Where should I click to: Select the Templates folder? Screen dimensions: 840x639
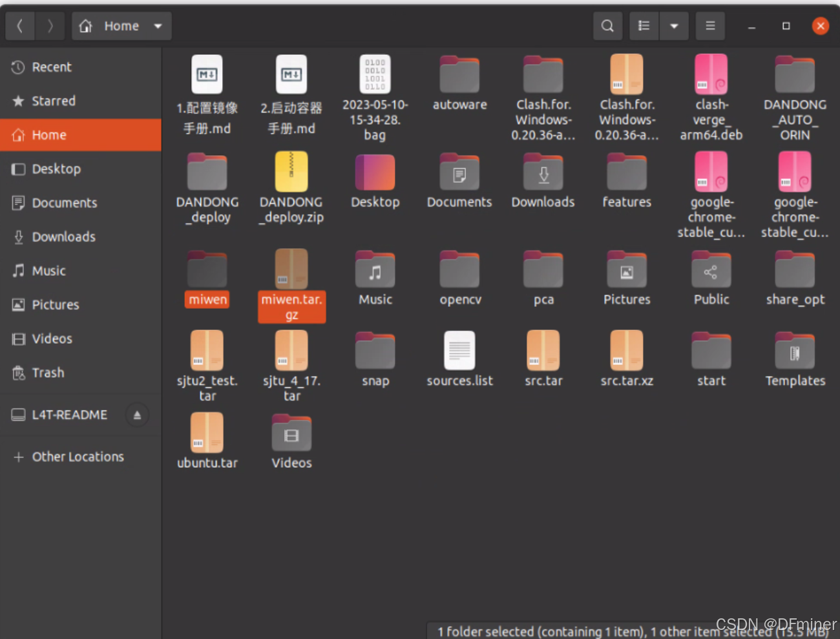[x=795, y=359]
